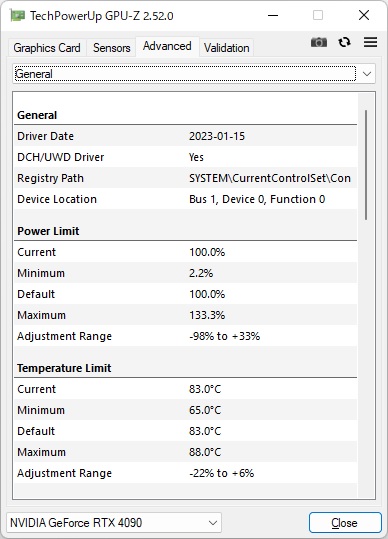
Task: Click the Device Location row label
Action: pyautogui.click(x=57, y=199)
